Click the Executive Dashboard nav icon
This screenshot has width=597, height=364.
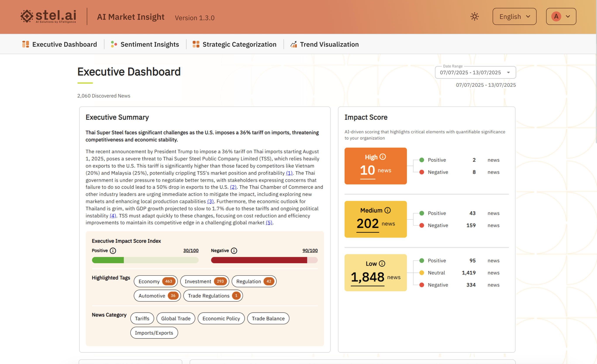pos(26,44)
